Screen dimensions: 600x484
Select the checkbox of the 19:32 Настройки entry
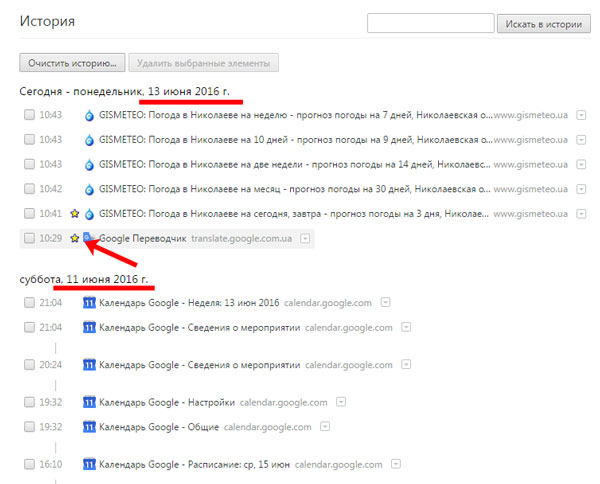(29, 403)
